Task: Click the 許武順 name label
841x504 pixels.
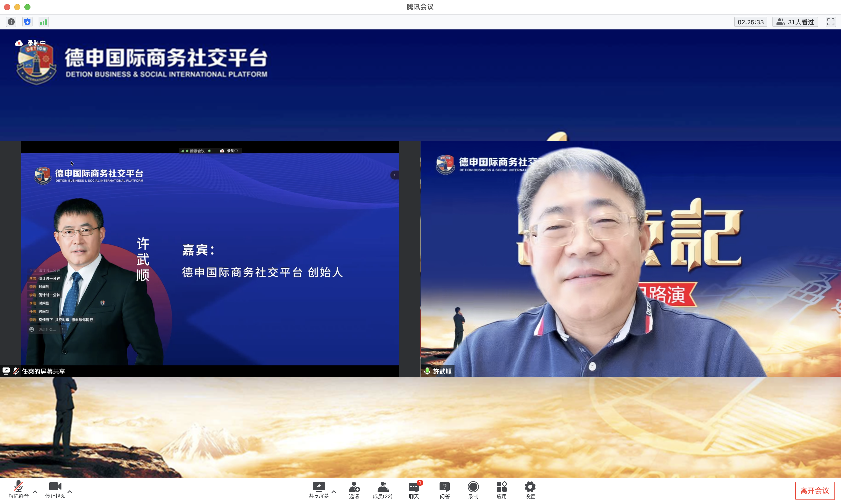Action: click(442, 371)
